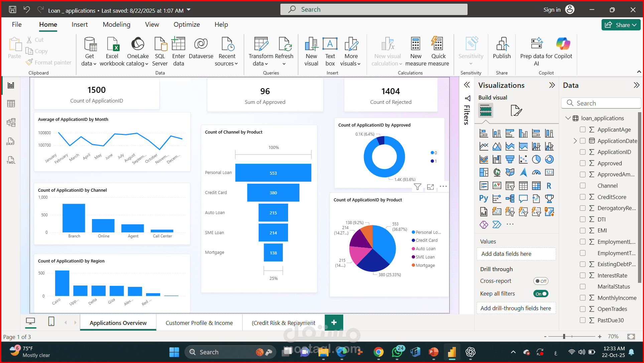Image resolution: width=644 pixels, height=363 pixels.
Task: Switch to the Modeling ribbon tab
Action: [116, 24]
